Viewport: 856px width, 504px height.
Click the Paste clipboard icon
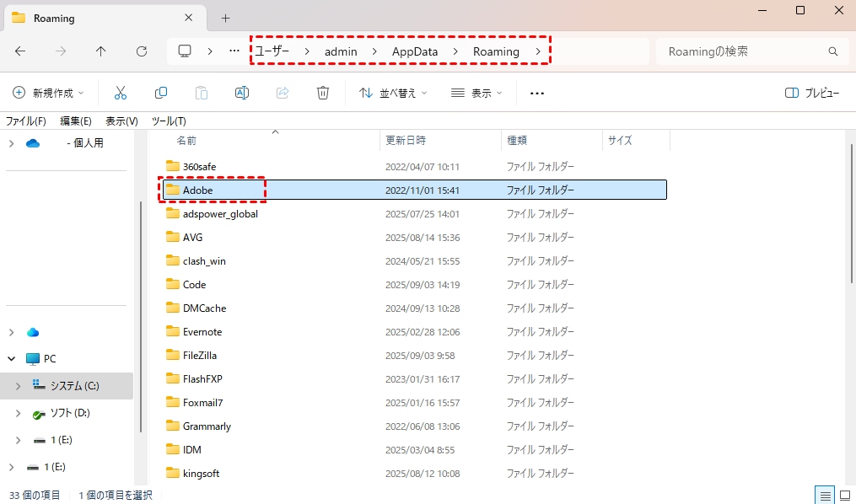[x=202, y=93]
